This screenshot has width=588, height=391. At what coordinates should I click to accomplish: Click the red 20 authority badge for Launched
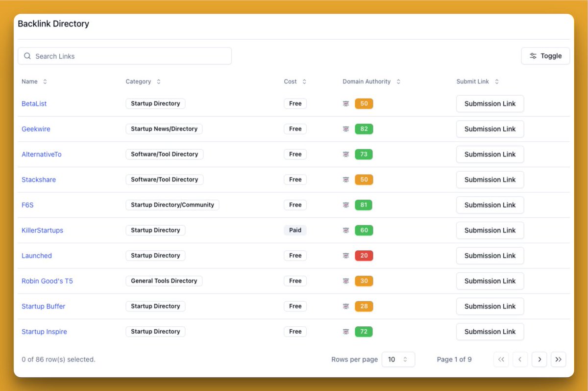(364, 256)
